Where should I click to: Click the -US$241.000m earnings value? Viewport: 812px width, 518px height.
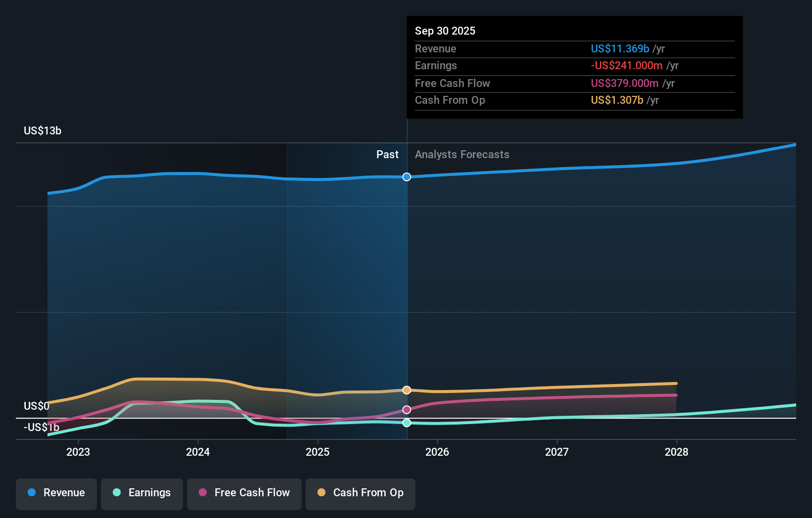(627, 66)
